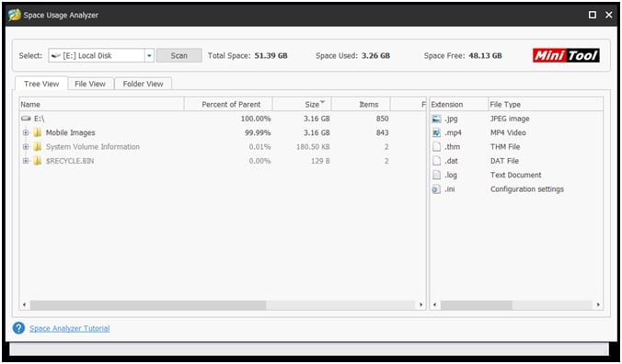Click the 0.01% percent value

click(259, 147)
